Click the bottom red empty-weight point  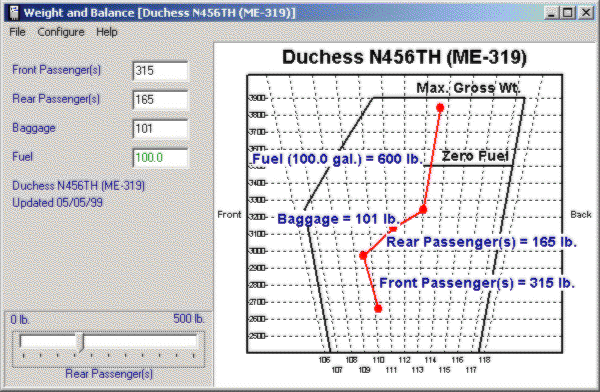pyautogui.click(x=378, y=309)
